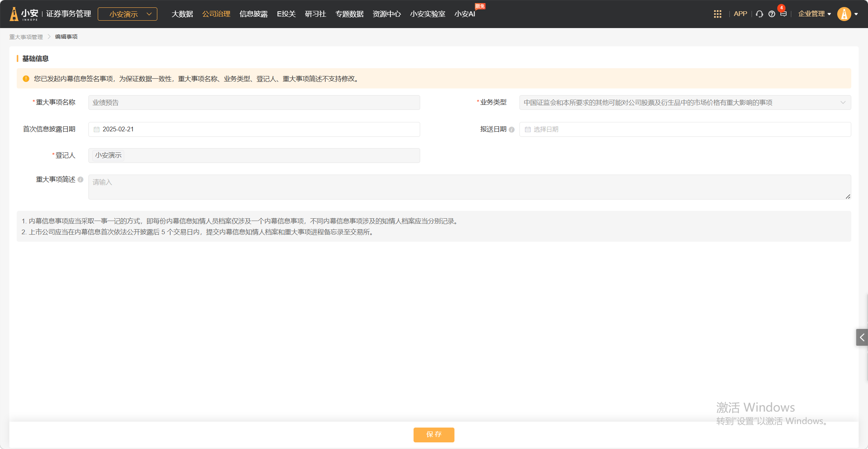Open messages icon with red badge
Screen dimensions: 868x449
[x=783, y=14]
